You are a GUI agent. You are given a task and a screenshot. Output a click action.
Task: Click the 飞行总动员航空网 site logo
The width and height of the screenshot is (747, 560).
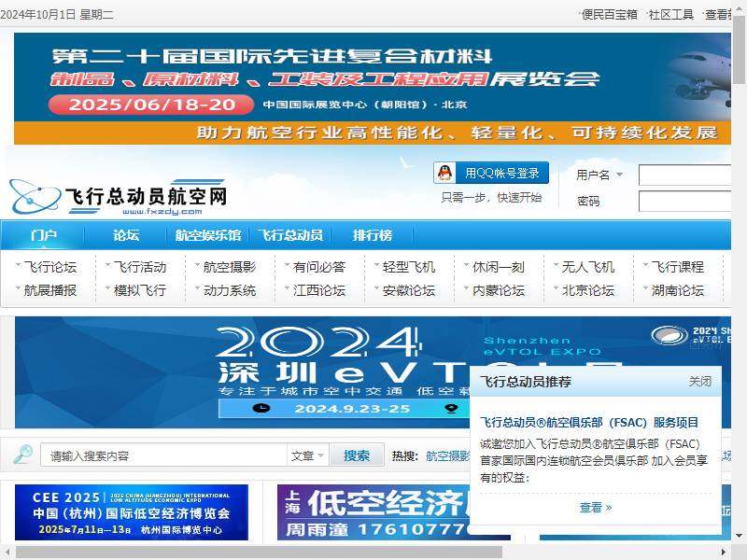119,196
